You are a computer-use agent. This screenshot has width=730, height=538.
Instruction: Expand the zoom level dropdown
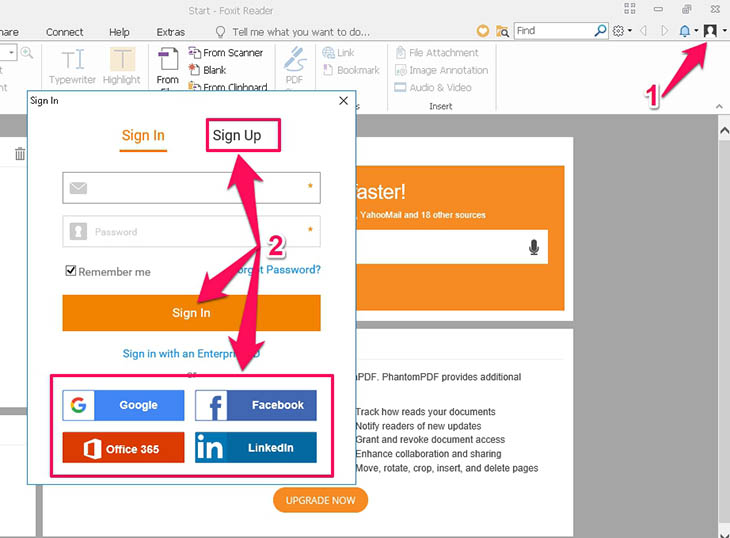coord(11,52)
